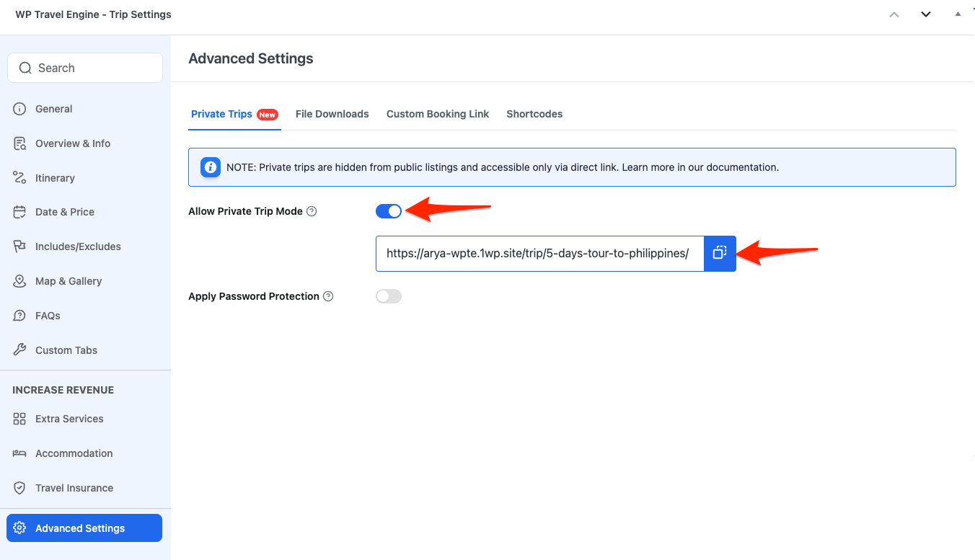Switch to the Custom Booking Link tab
Viewport: 975px width, 560px height.
[x=438, y=114]
